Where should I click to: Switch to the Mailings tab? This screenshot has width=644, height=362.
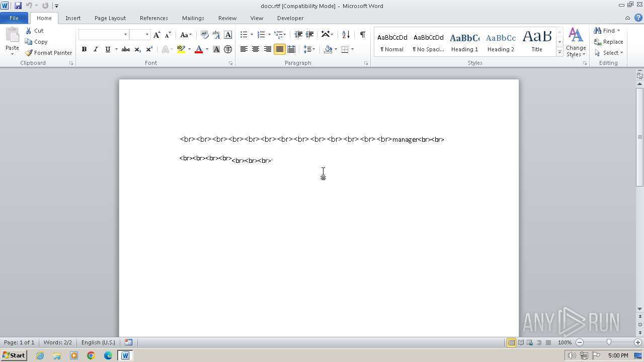click(193, 18)
